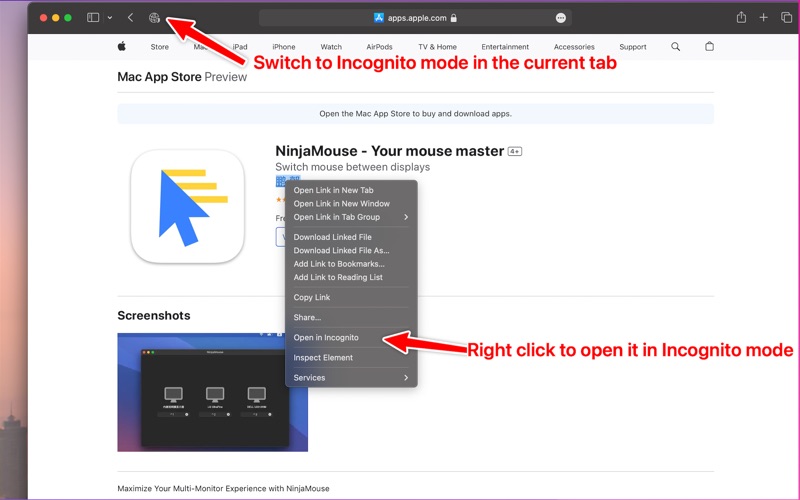Show the tab overview
Image resolution: width=800 pixels, height=500 pixels.
[x=786, y=17]
